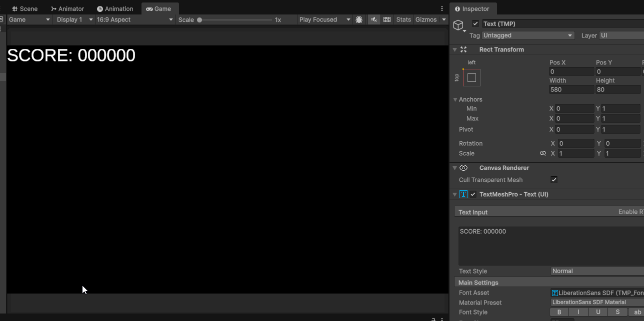Click the Anchors Min X field
The height and width of the screenshot is (321, 644).
click(575, 108)
